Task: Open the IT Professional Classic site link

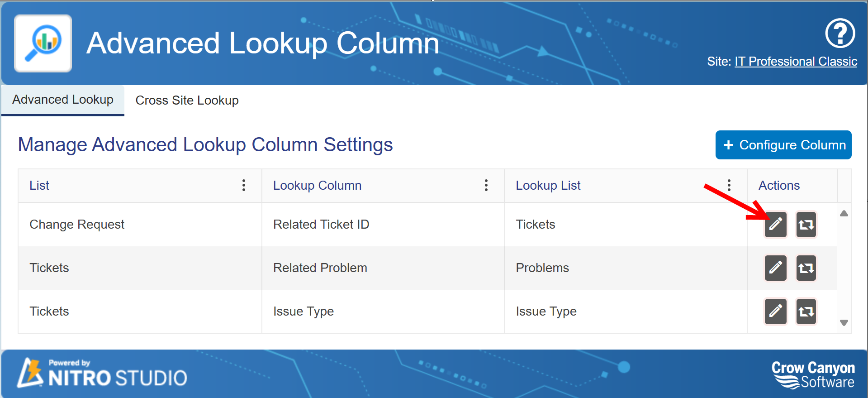Action: 796,62
